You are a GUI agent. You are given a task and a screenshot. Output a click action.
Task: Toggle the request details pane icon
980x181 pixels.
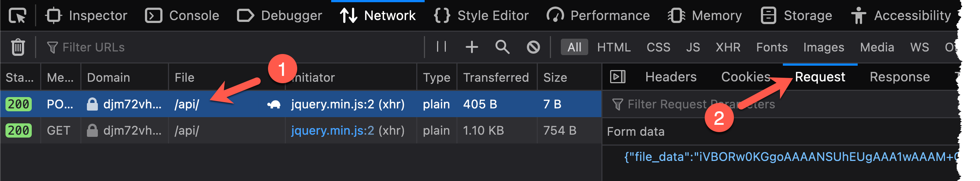pyautogui.click(x=617, y=77)
